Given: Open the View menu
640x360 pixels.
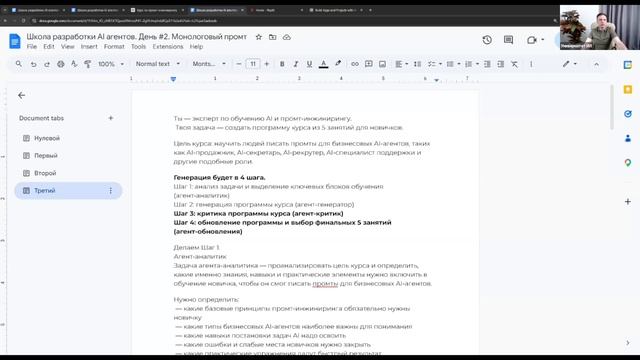Looking at the screenshot, I should pos(67,47).
